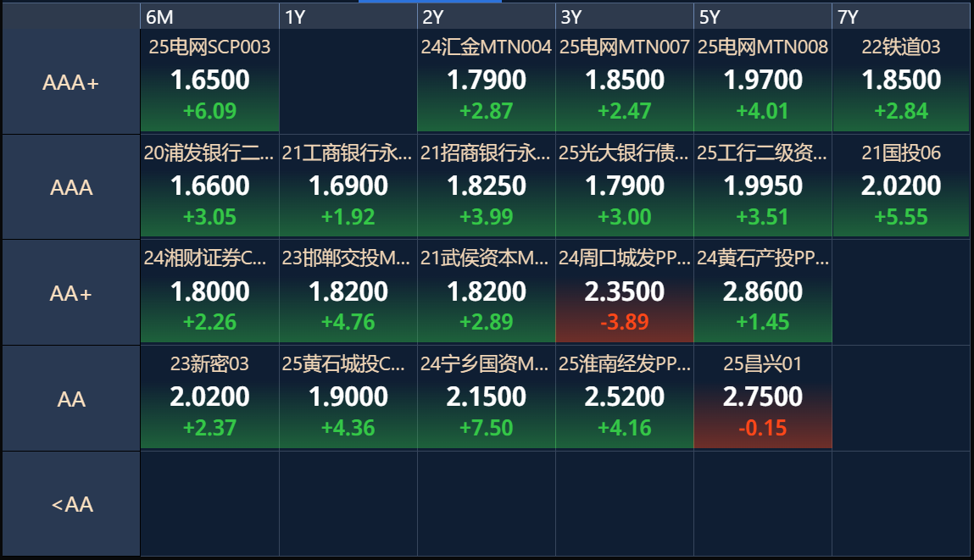Open the 24黄石产投PP... cell at 2.8600
Screen dimensions: 974x560
click(x=763, y=291)
